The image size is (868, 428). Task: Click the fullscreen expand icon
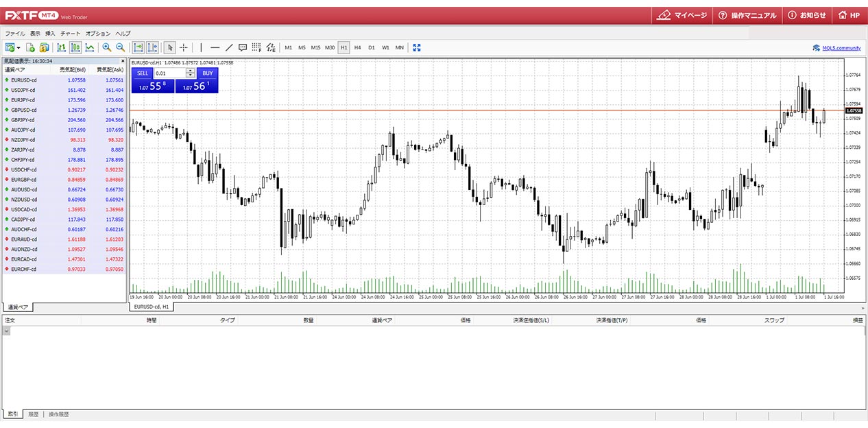coord(417,47)
